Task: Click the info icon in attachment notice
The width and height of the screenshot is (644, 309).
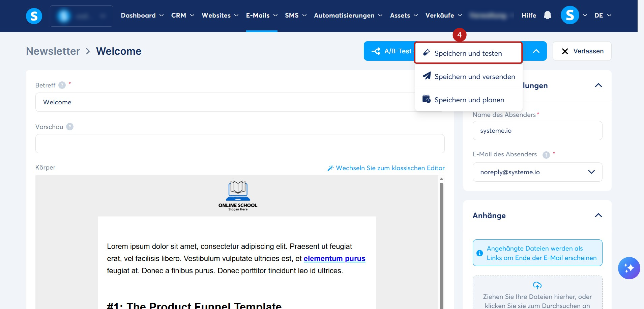Action: 479,253
